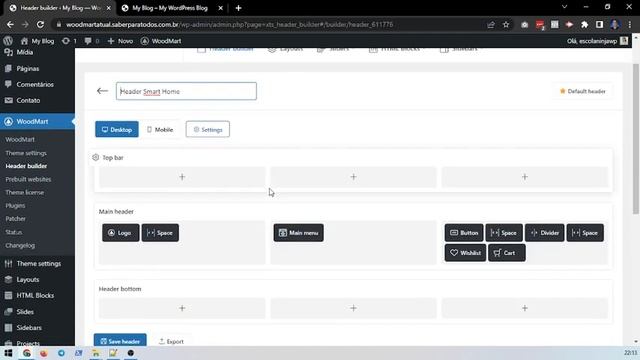Edit the header name field

[186, 91]
